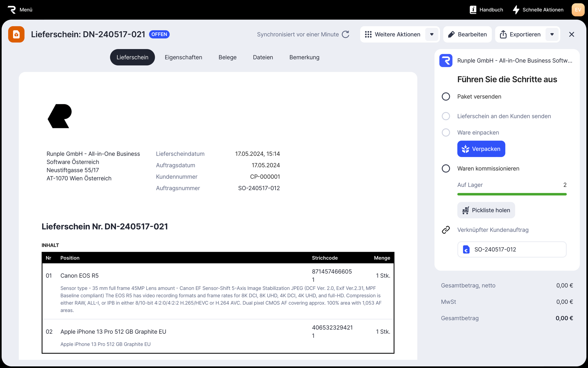The width and height of the screenshot is (588, 368).
Task: Click the green Auf Lager progress bar
Action: point(512,194)
